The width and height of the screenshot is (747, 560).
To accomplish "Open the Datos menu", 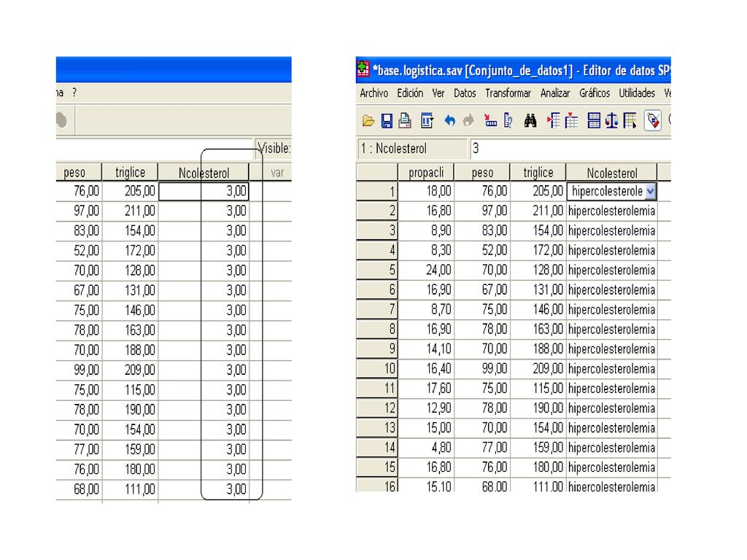I will pyautogui.click(x=465, y=93).
